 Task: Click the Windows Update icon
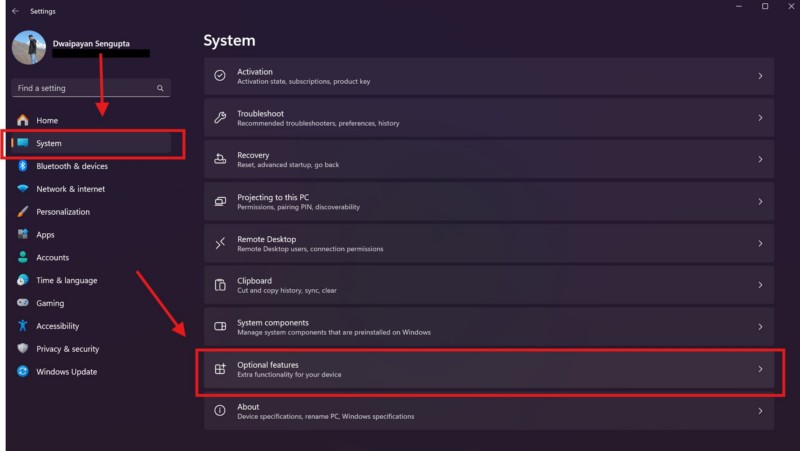click(x=22, y=372)
